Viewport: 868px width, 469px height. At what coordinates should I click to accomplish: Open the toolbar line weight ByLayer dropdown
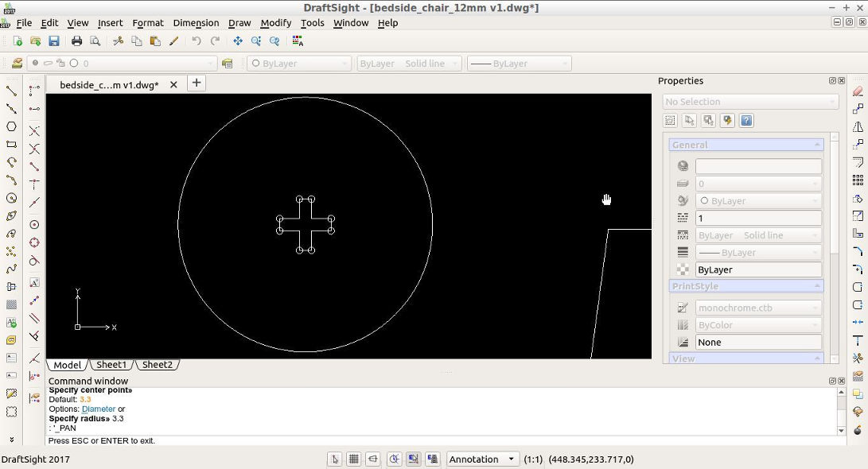[x=520, y=63]
